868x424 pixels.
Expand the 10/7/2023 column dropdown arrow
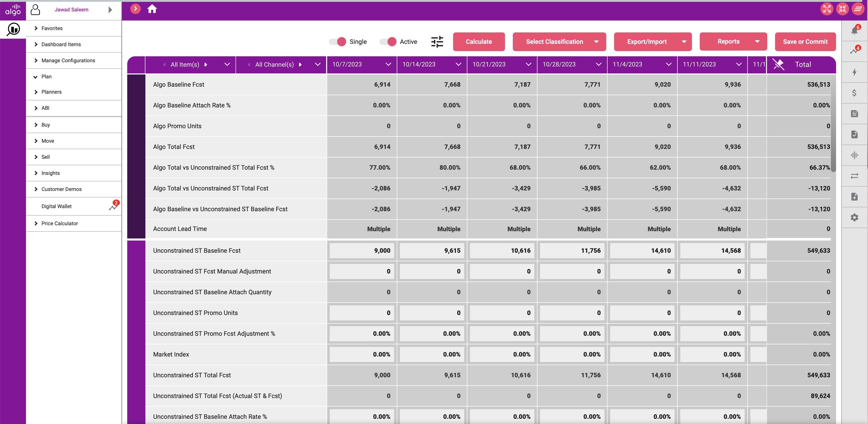pyautogui.click(x=388, y=64)
